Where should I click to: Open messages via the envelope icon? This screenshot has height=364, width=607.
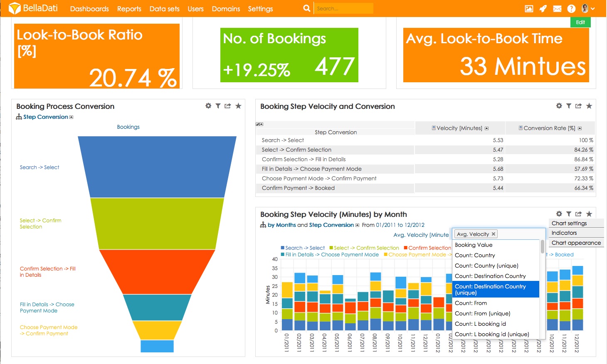[557, 8]
